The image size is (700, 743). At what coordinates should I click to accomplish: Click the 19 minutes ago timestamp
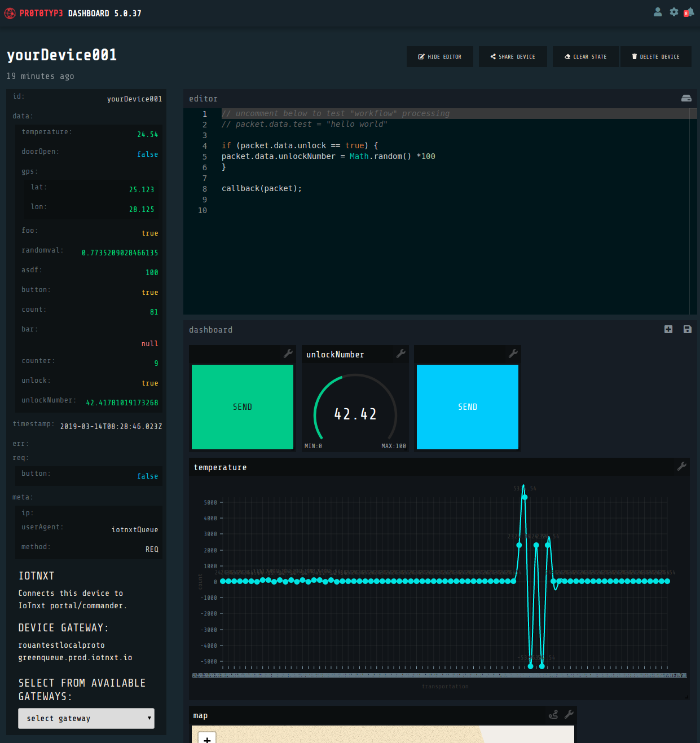[x=41, y=76]
